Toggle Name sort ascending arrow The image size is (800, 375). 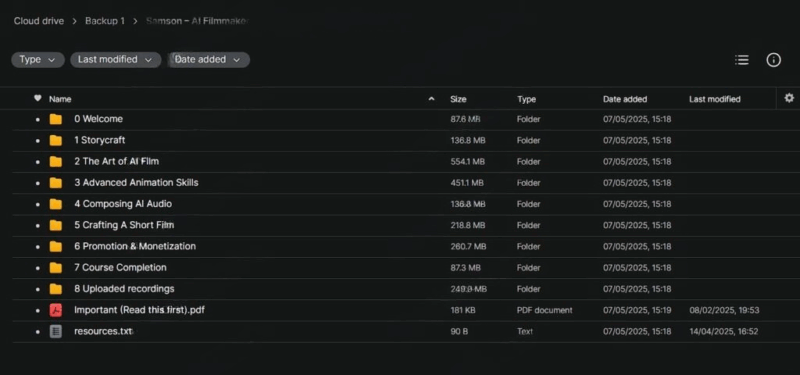pos(432,99)
